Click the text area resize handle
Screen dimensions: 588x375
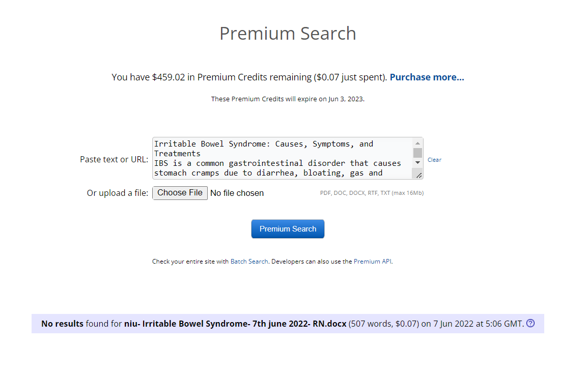pyautogui.click(x=418, y=175)
